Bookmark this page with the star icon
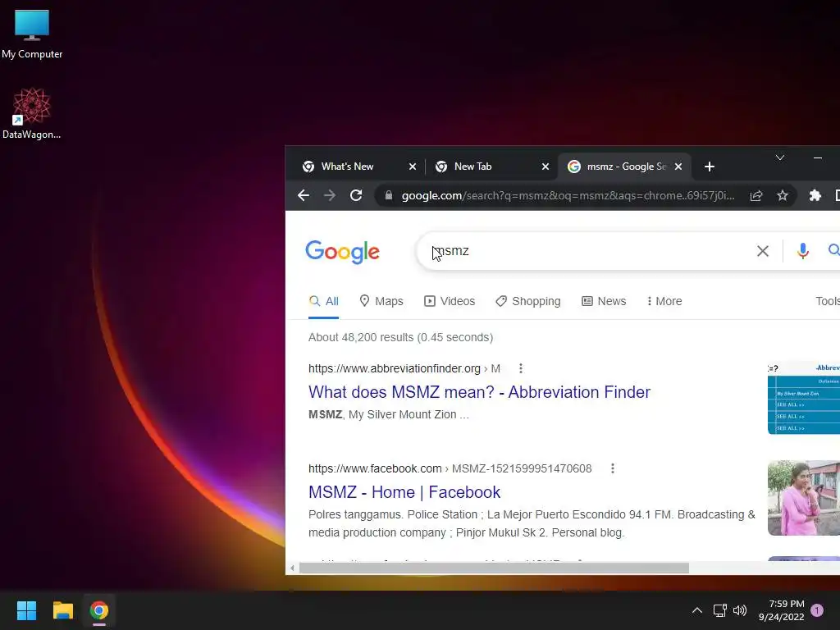The height and width of the screenshot is (630, 840). [x=783, y=195]
